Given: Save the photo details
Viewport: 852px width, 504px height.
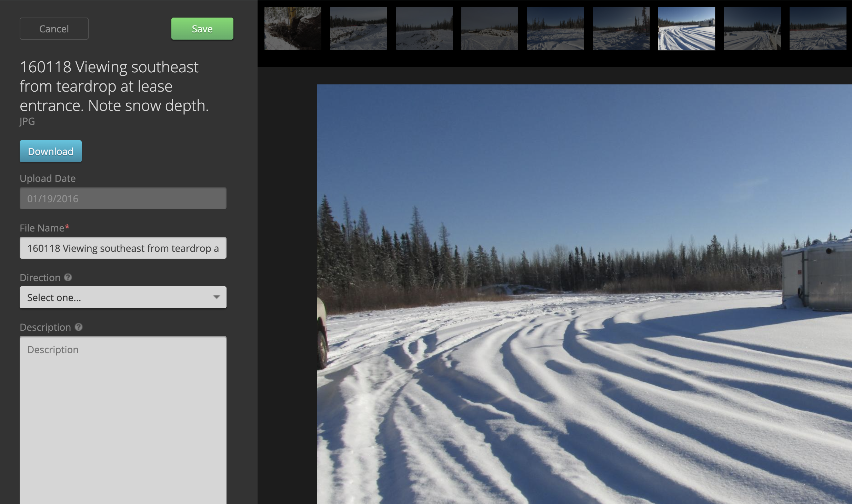Looking at the screenshot, I should tap(202, 29).
